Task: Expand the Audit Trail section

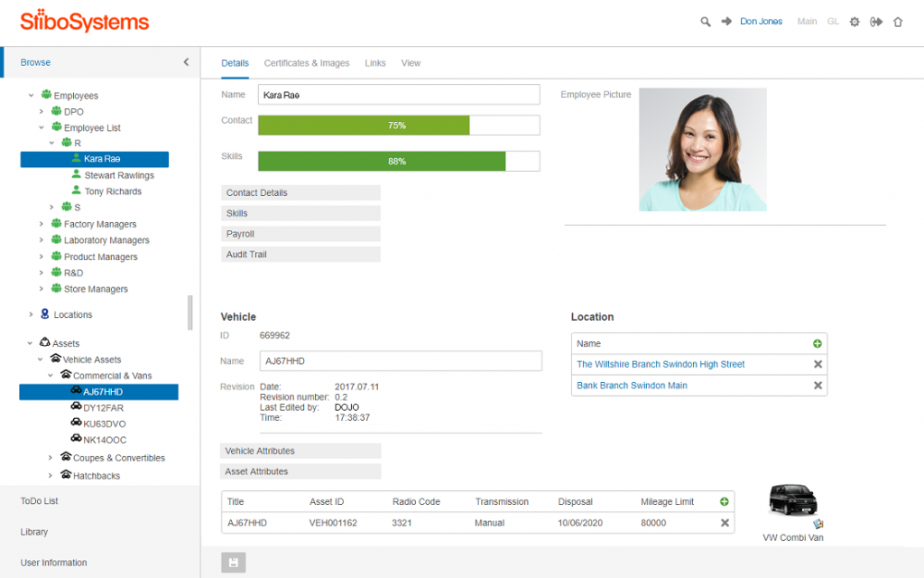Action: click(x=300, y=254)
